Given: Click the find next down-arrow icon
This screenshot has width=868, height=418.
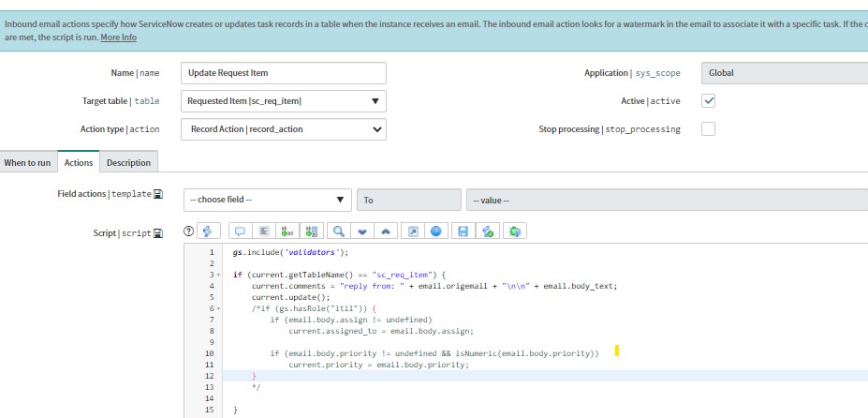Looking at the screenshot, I should pos(362,231).
